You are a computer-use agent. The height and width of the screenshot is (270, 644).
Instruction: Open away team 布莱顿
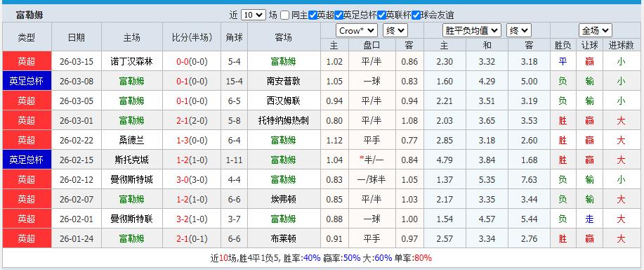tap(284, 238)
